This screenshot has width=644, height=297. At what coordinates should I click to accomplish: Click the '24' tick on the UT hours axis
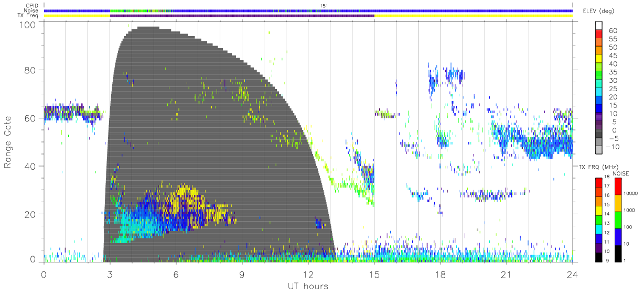tap(572, 273)
